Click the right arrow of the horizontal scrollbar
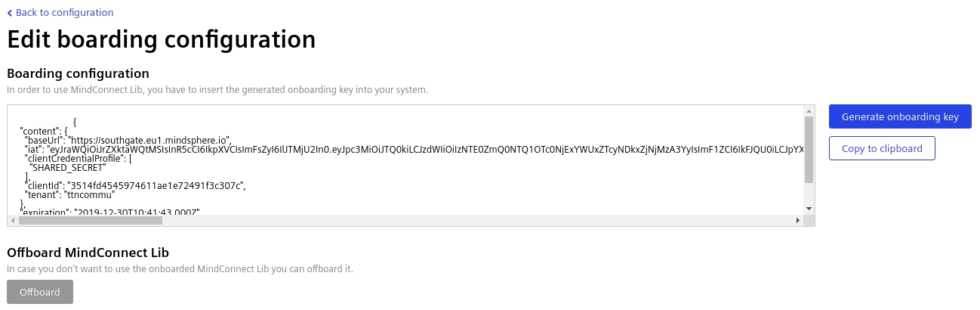The height and width of the screenshot is (310, 980). [x=798, y=220]
